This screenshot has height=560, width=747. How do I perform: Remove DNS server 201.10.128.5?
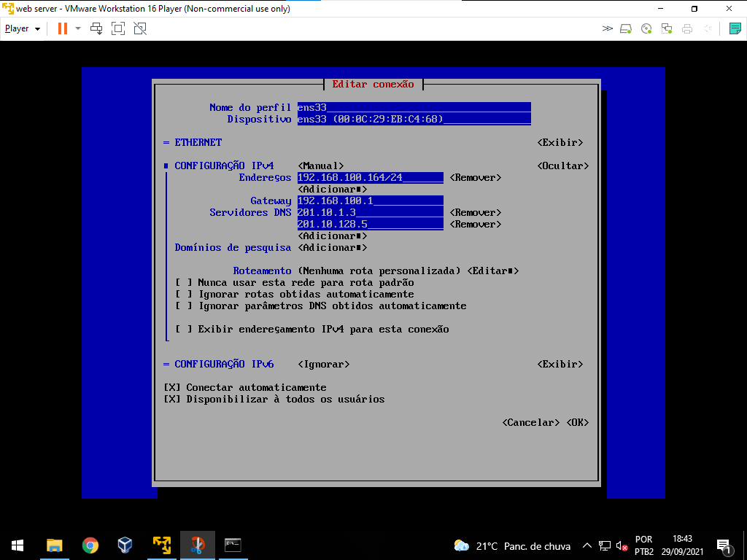pos(476,225)
